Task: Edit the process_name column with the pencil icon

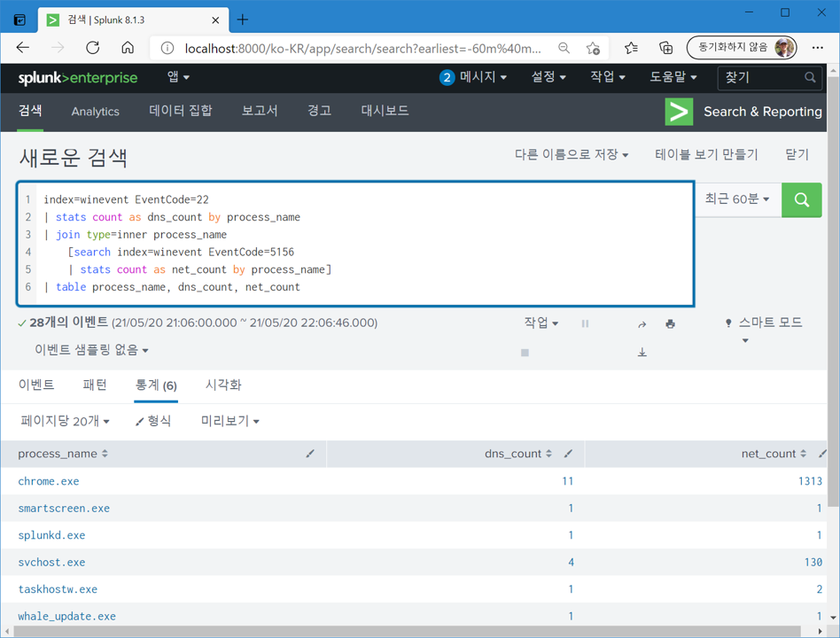Action: click(310, 453)
